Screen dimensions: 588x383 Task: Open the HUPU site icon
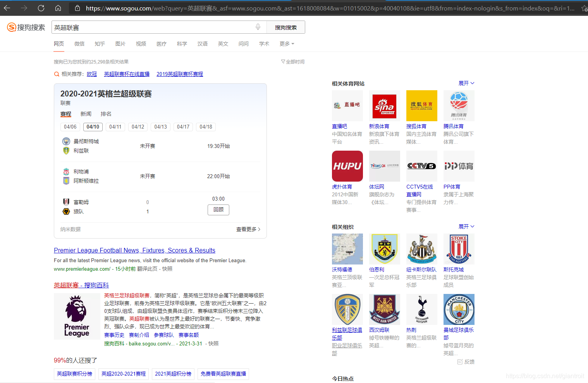(347, 166)
